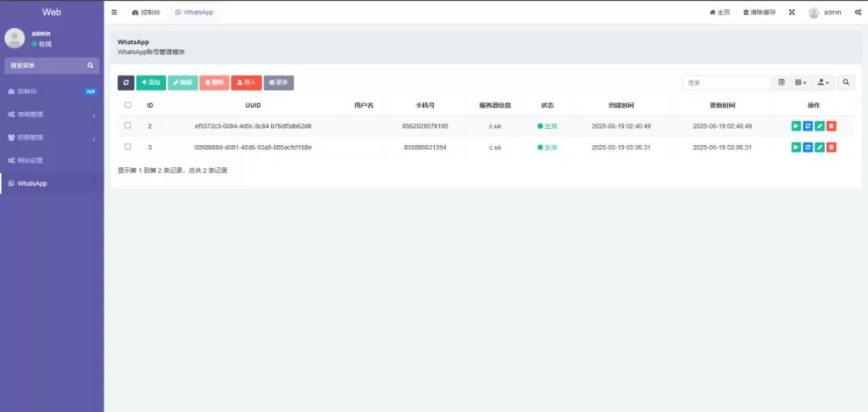Click 清除缓存 clear cache link
This screenshot has width=868, height=412.
(759, 12)
